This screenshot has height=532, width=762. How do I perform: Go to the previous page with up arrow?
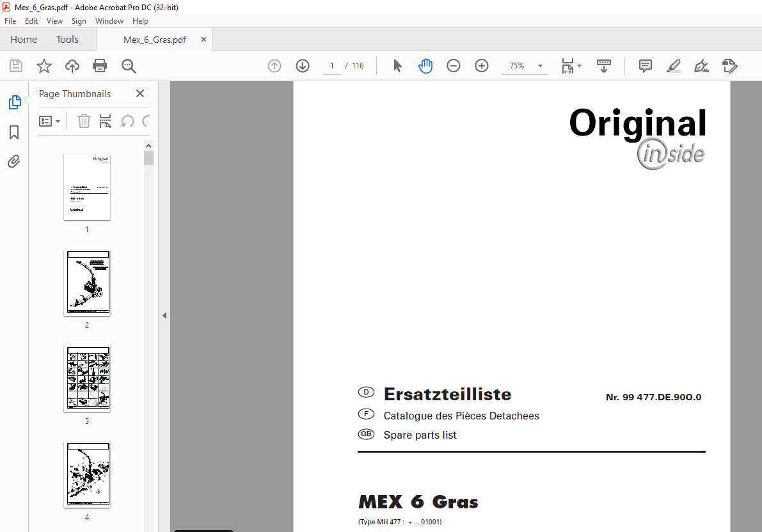click(274, 66)
